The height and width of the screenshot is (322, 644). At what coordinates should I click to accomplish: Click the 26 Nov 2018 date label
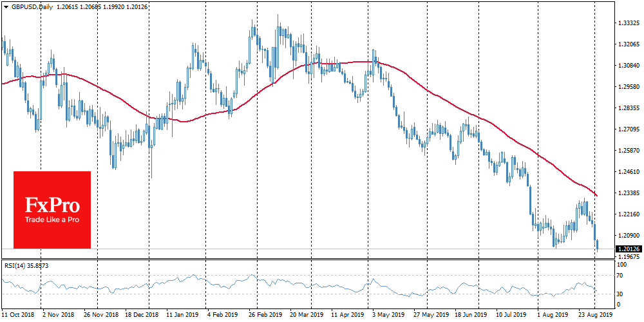coord(98,316)
